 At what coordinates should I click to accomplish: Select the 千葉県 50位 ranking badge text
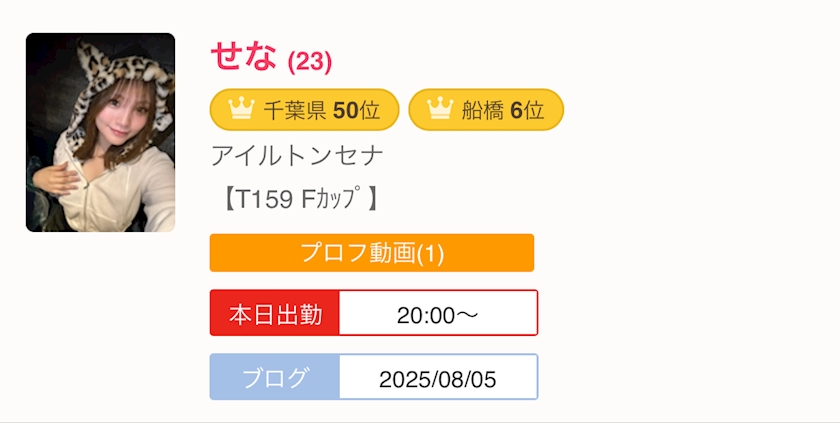click(321, 110)
